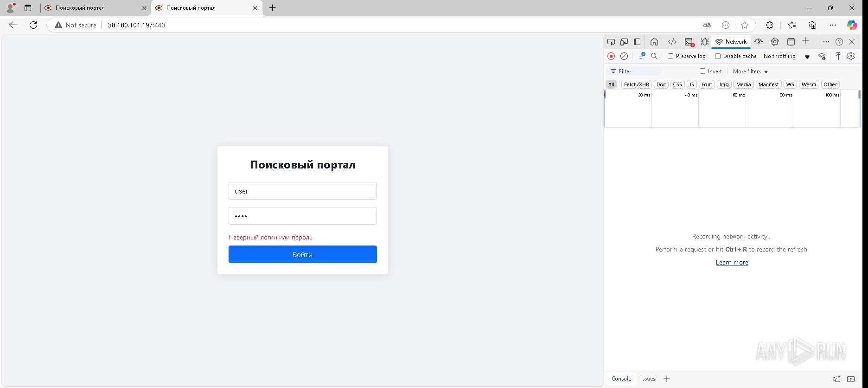Screen dimensions: 868x388
Task: Reload the current page
Action: point(33,25)
